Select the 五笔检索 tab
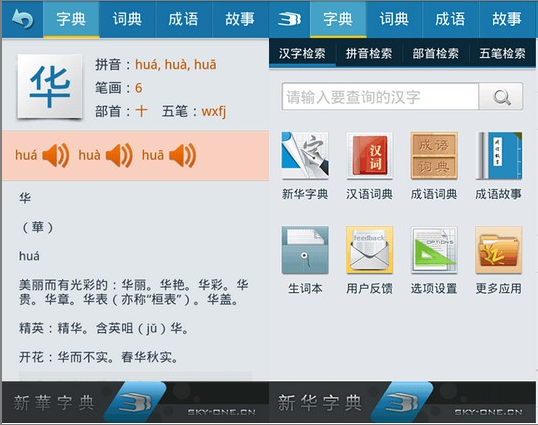538x425 pixels. pos(502,53)
